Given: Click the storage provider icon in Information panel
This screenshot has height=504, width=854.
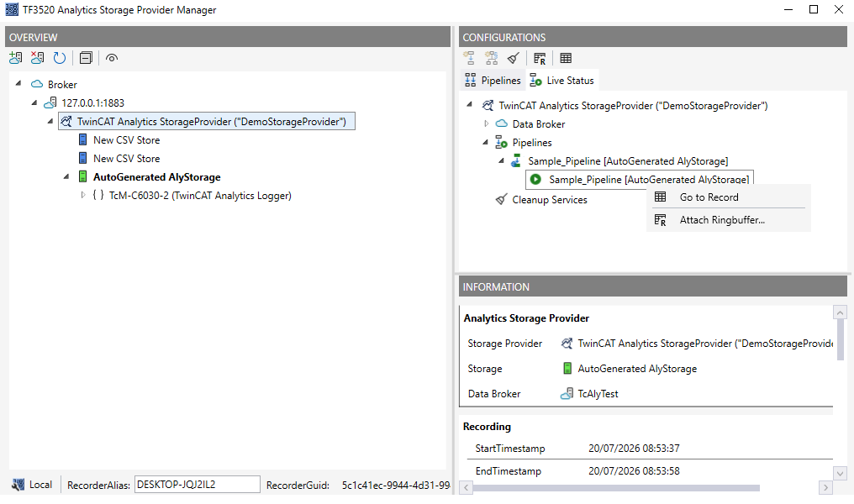Looking at the screenshot, I should pos(567,343).
